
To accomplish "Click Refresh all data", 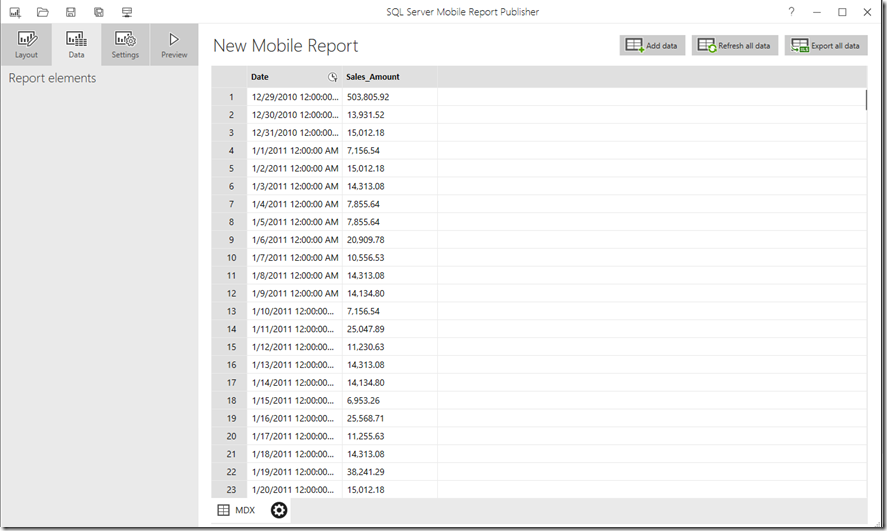I will pos(734,46).
